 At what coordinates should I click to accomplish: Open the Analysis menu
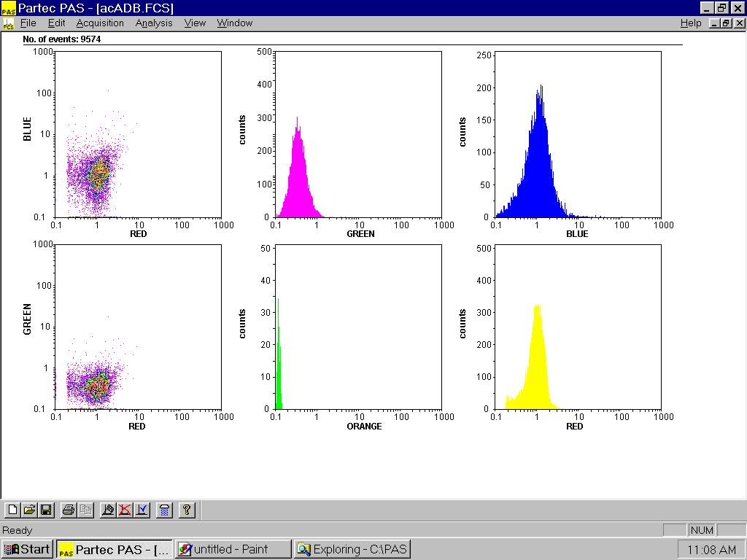(154, 23)
